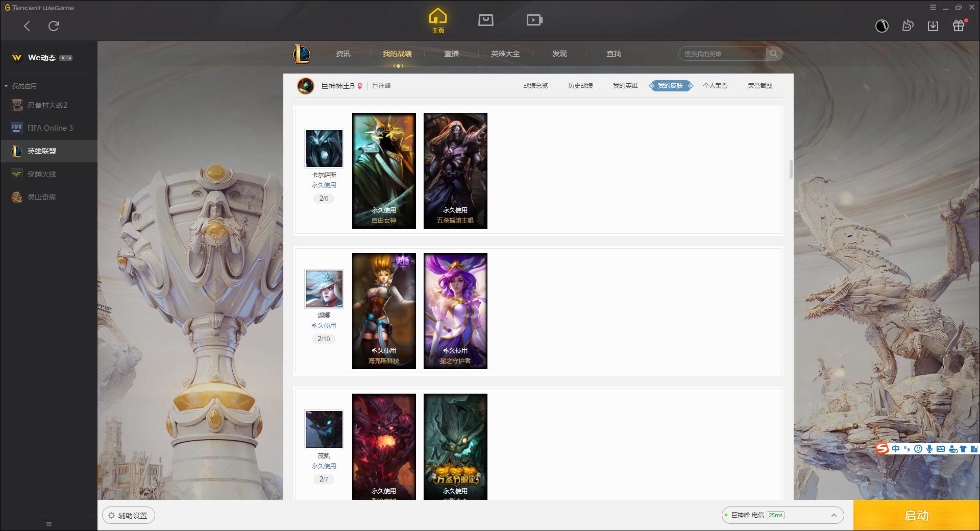This screenshot has height=531, width=980.
Task: Click the Sogou microphone voice input icon
Action: [929, 449]
